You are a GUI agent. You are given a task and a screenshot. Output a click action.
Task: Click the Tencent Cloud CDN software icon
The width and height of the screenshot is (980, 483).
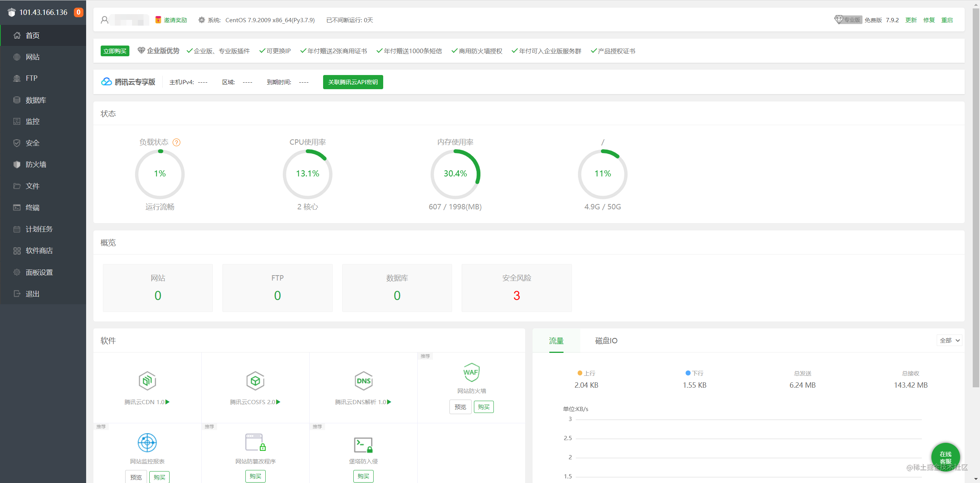tap(147, 380)
